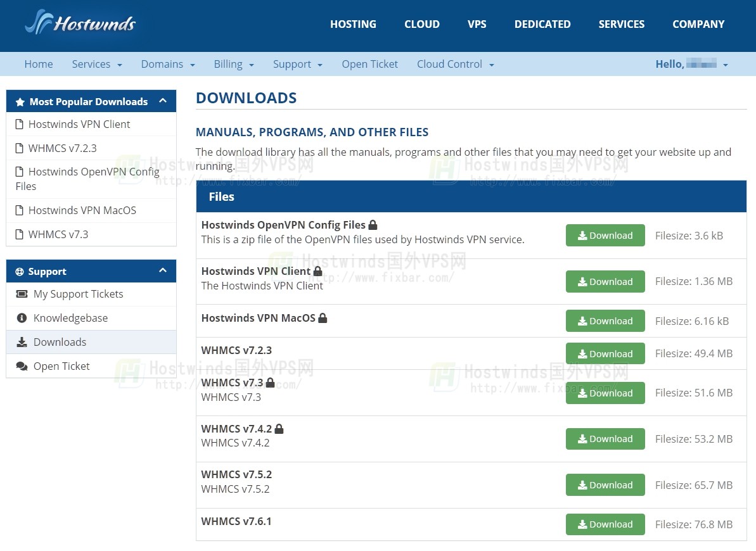
Task: Open the Hello user account dropdown
Action: coord(691,64)
